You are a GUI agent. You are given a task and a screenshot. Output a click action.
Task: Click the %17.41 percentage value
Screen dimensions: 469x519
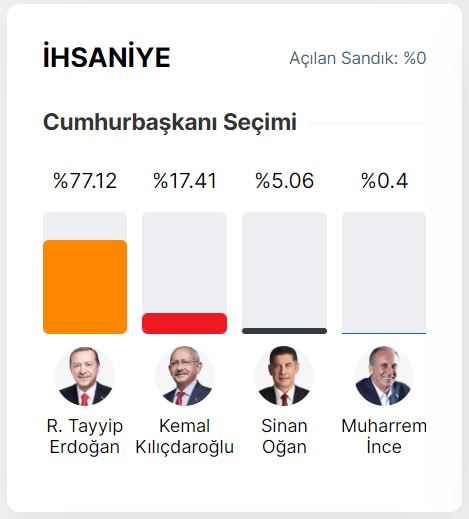(185, 181)
